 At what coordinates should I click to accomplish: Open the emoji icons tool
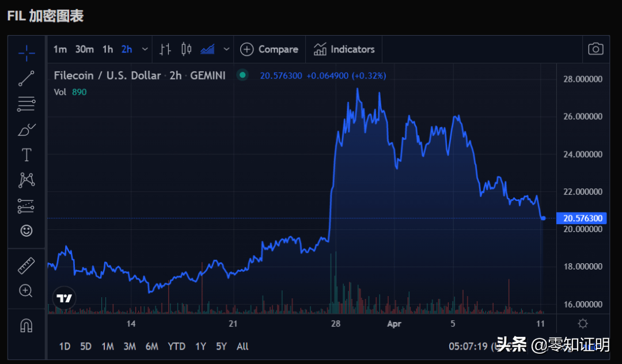[26, 230]
